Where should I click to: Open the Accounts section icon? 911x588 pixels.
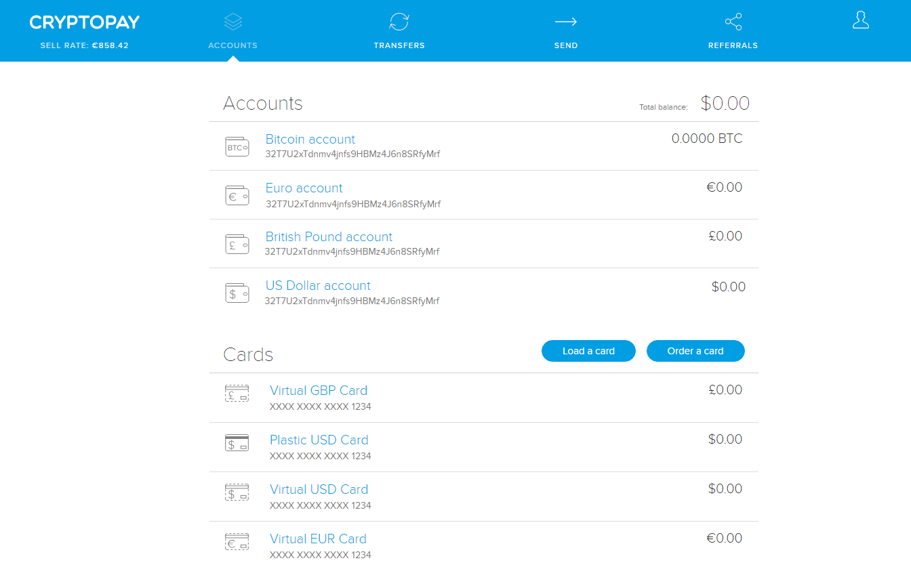[x=232, y=21]
